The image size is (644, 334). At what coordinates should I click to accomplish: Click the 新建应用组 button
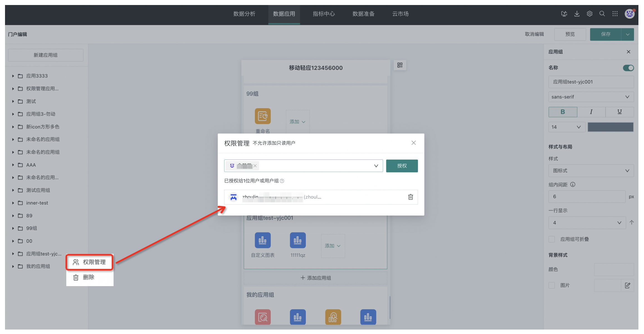(45, 55)
